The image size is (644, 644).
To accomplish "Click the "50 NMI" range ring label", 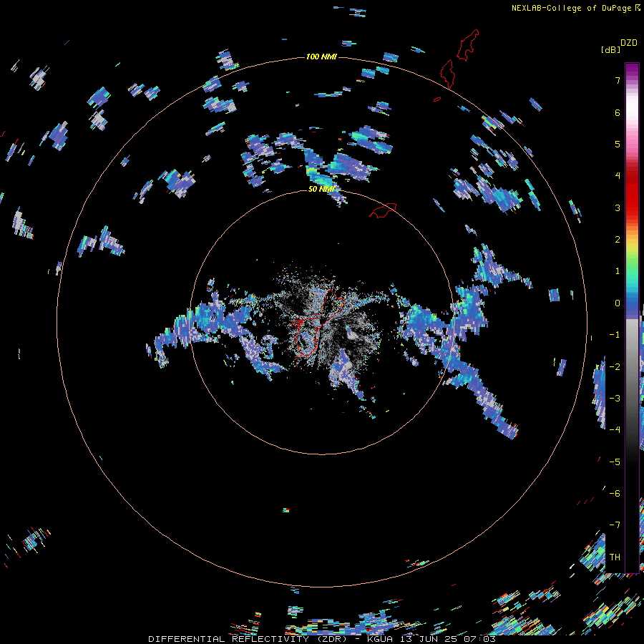I will [x=321, y=189].
